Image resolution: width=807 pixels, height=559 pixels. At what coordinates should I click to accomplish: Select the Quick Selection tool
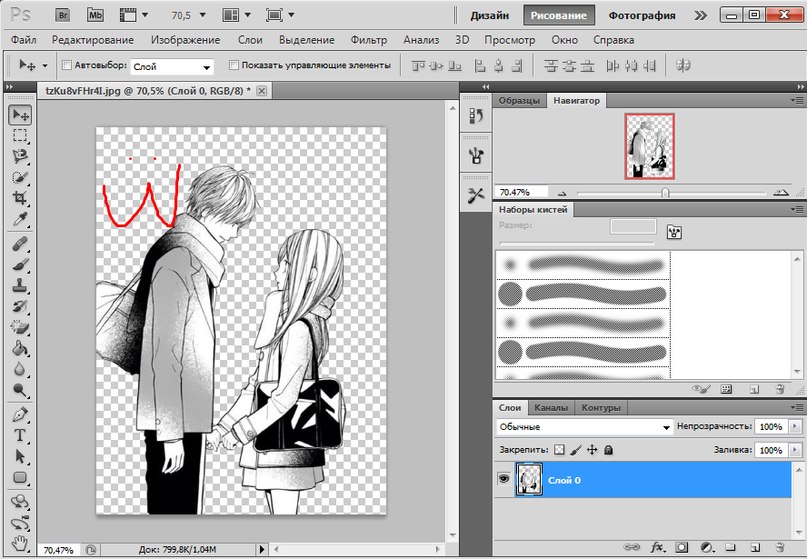click(x=20, y=177)
